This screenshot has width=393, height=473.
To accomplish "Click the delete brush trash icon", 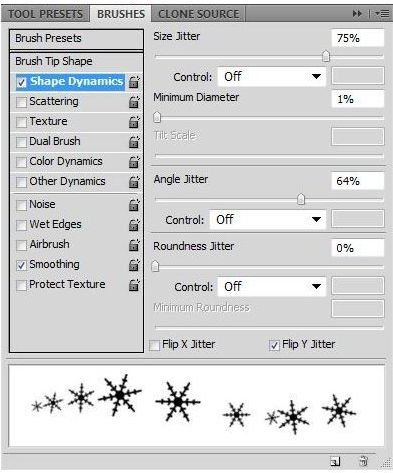I will [363, 461].
